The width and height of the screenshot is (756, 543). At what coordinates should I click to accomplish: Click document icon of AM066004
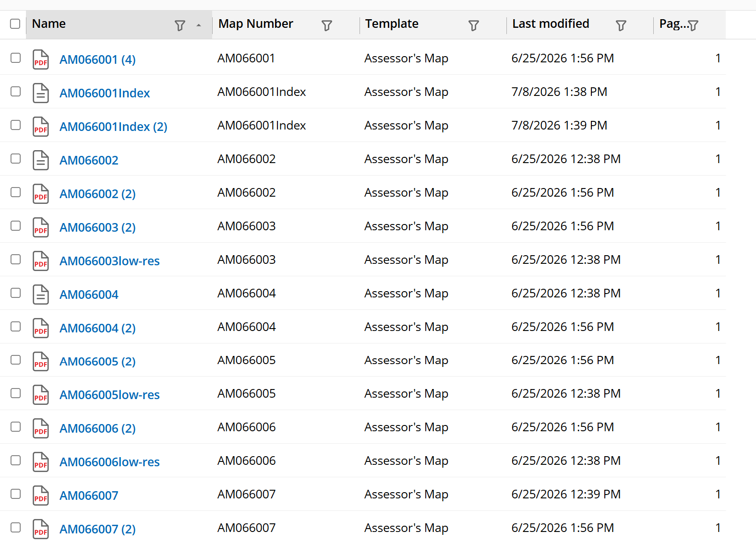41,295
